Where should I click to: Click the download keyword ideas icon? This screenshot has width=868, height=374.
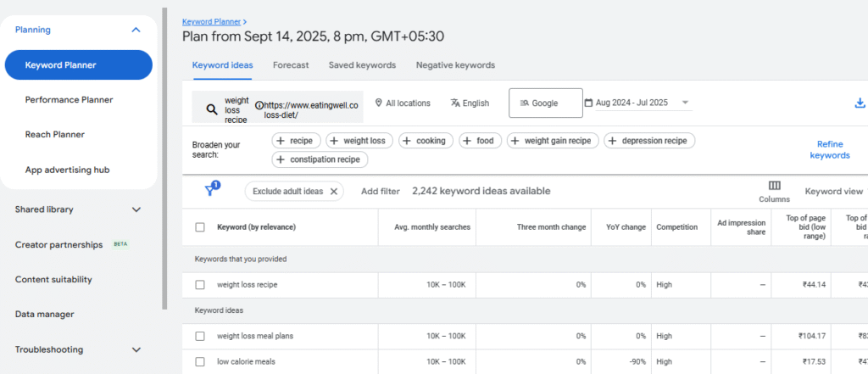[860, 103]
